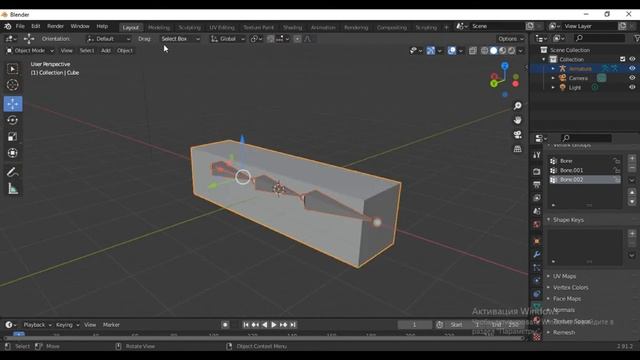Switch to the Modeling workspace tab

click(159, 27)
